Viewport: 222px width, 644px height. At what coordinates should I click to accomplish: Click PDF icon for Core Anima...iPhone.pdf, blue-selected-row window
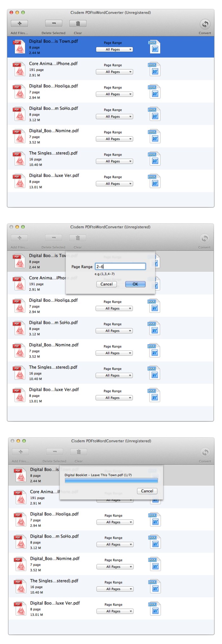pyautogui.click(x=19, y=69)
